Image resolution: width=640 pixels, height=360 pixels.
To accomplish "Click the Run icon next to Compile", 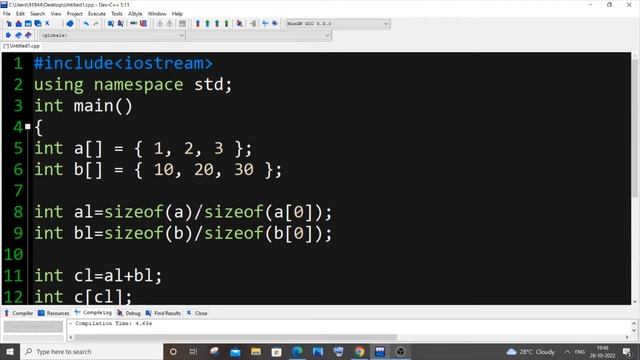I will (x=207, y=24).
